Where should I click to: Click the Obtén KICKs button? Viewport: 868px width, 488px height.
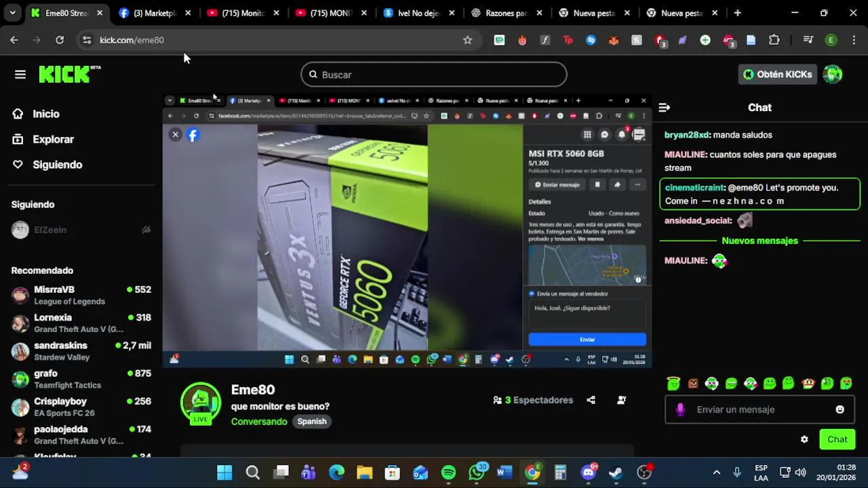coord(777,75)
